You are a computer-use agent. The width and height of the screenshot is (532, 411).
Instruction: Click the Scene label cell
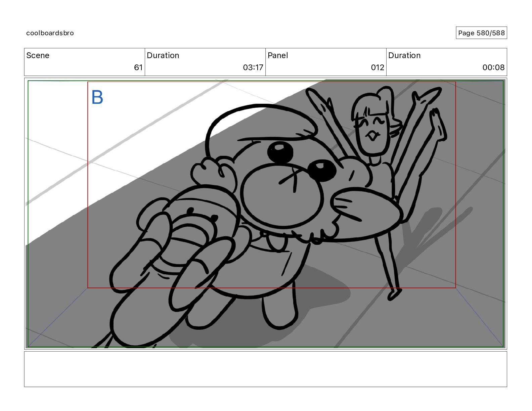[x=85, y=62]
